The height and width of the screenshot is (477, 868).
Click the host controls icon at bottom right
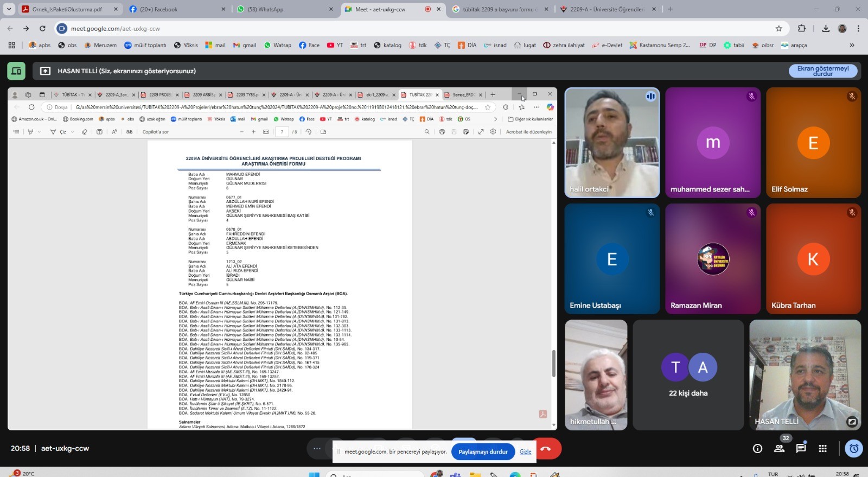853,448
